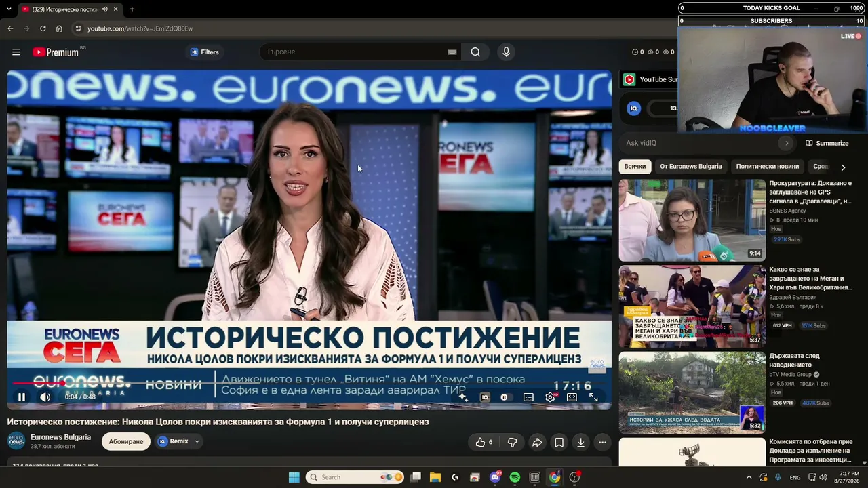Click the vidIQ IQ icon in player controls
The width and height of the screenshot is (868, 488).
(x=485, y=397)
